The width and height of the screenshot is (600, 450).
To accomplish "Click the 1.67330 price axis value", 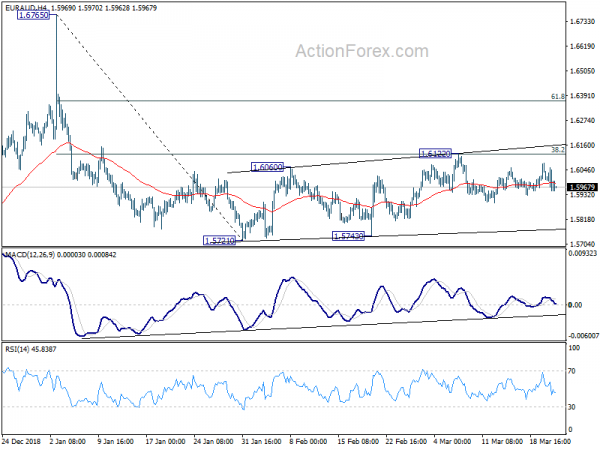I will [x=582, y=22].
